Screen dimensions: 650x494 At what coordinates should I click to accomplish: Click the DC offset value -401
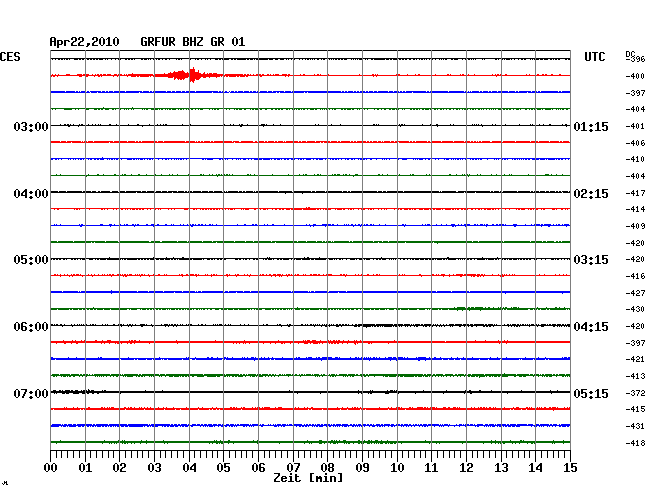(635, 126)
